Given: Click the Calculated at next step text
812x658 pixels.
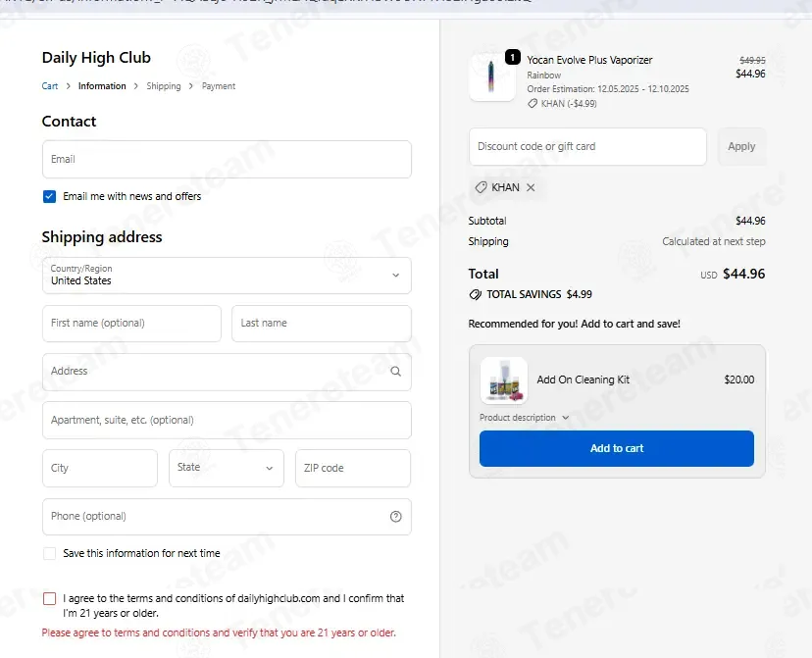Looking at the screenshot, I should [714, 242].
